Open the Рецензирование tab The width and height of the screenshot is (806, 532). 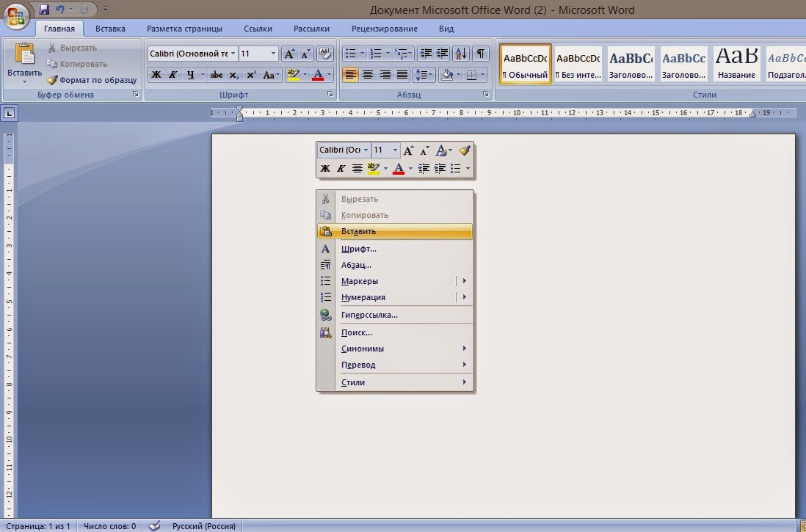pos(385,29)
